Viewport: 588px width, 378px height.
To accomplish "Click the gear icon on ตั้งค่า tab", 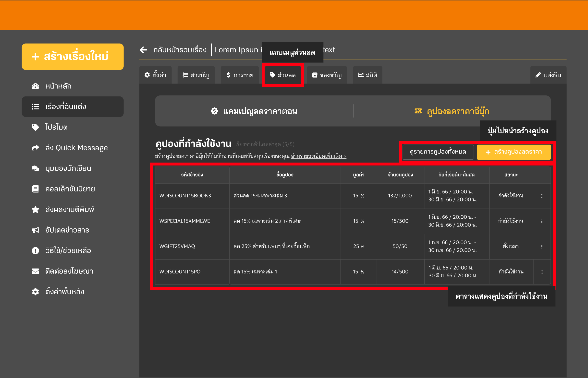I will click(x=147, y=75).
